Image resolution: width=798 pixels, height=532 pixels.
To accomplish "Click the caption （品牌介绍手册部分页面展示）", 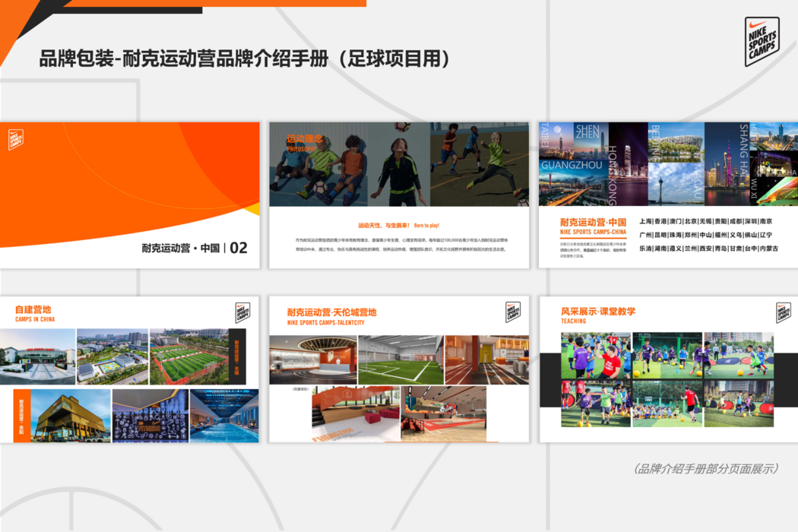I will pyautogui.click(x=706, y=469).
